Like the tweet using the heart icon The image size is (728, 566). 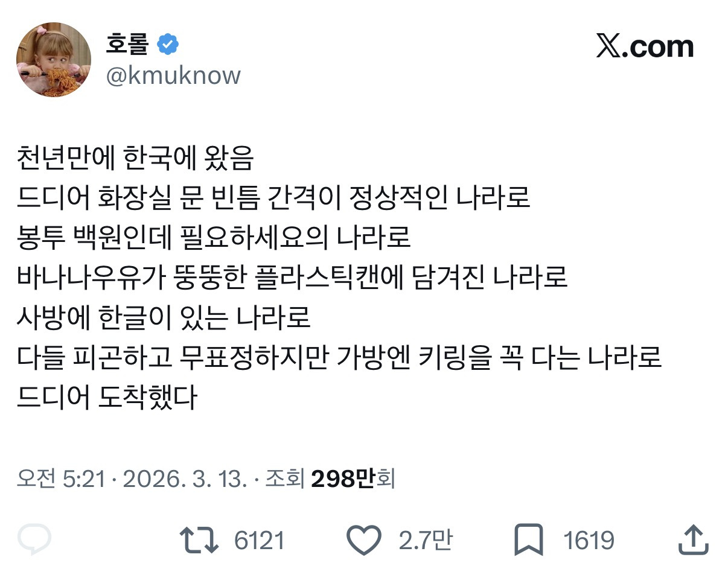pos(365,539)
